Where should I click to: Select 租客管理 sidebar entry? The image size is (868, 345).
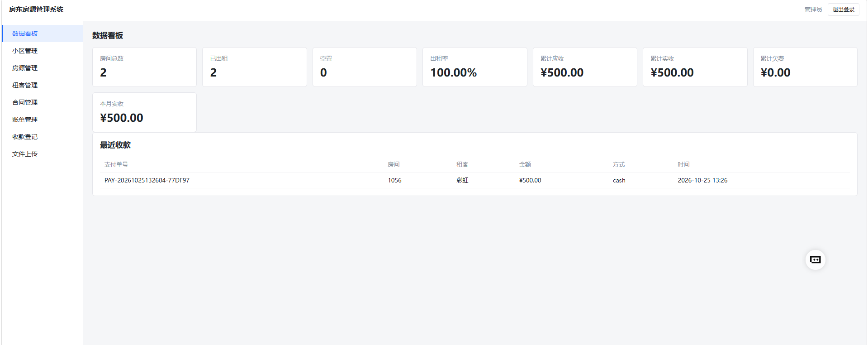tap(43, 85)
